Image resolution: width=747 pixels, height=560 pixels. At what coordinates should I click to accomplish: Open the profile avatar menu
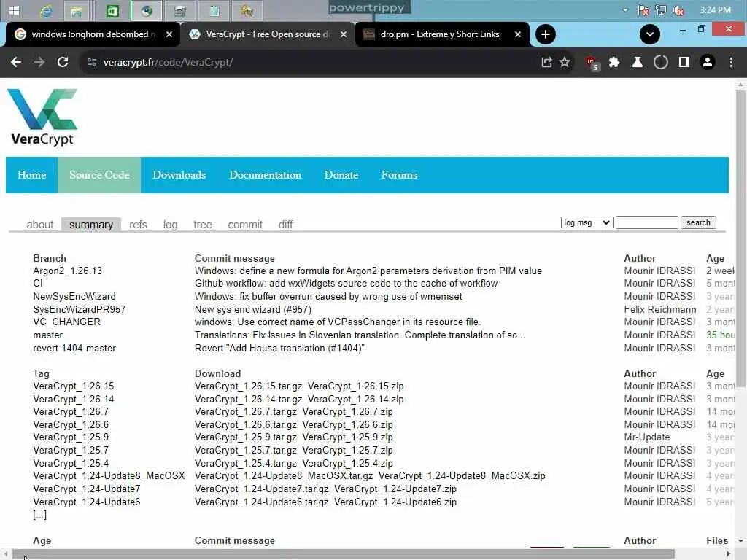click(x=708, y=63)
